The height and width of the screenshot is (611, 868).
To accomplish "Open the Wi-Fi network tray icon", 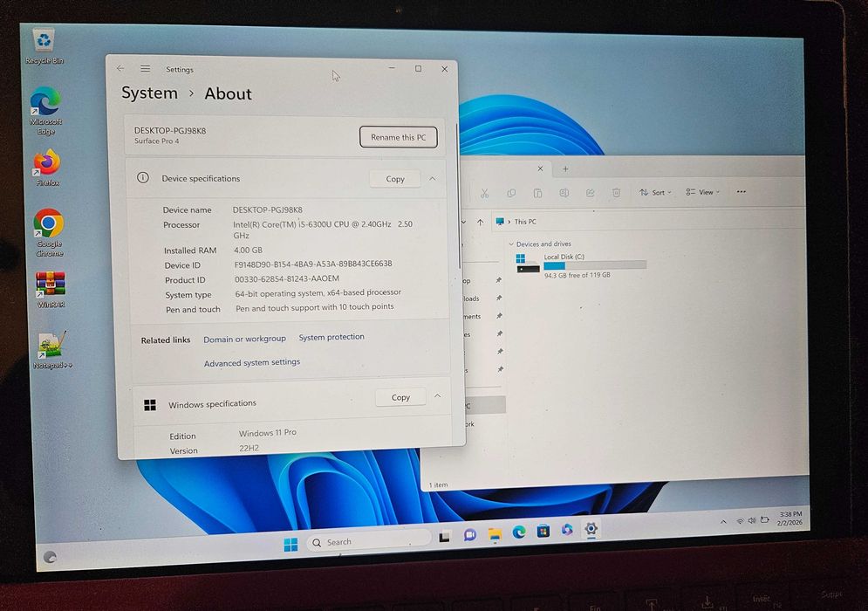I will point(740,521).
